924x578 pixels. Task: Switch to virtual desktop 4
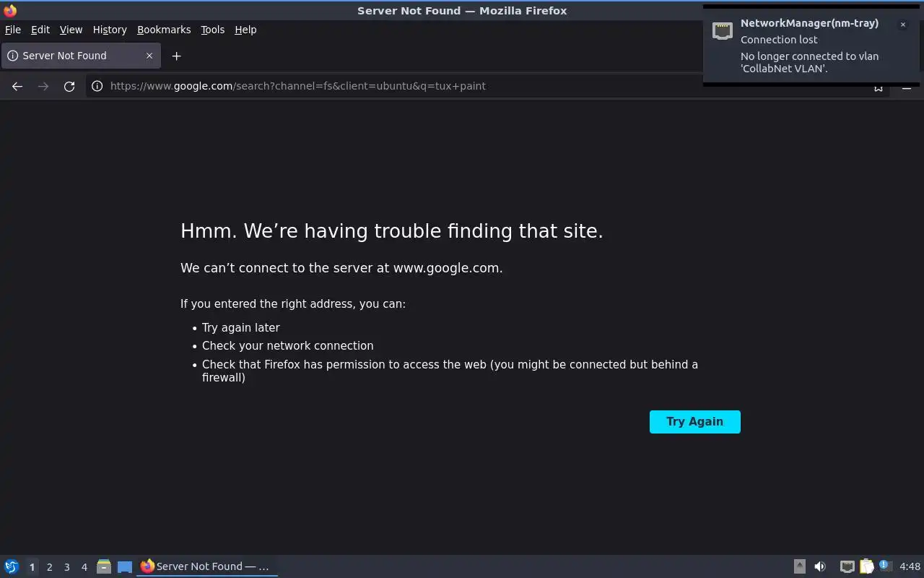[x=84, y=567]
